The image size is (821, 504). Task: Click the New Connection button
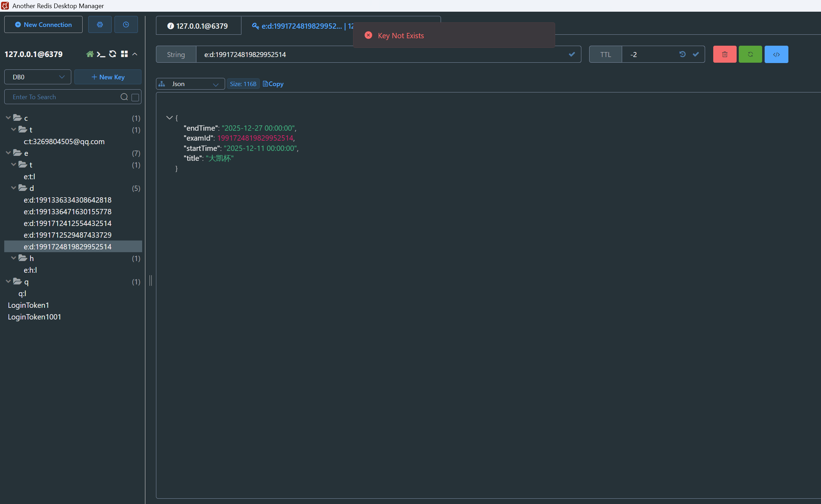point(43,24)
